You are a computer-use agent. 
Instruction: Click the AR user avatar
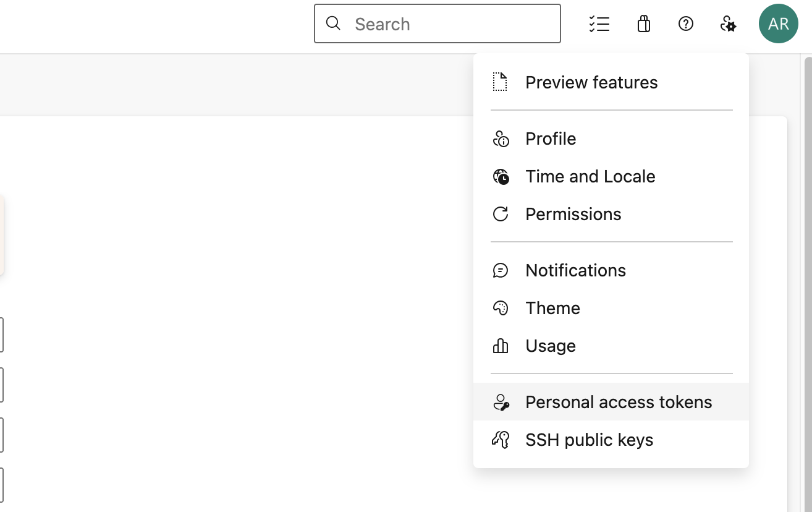[778, 24]
